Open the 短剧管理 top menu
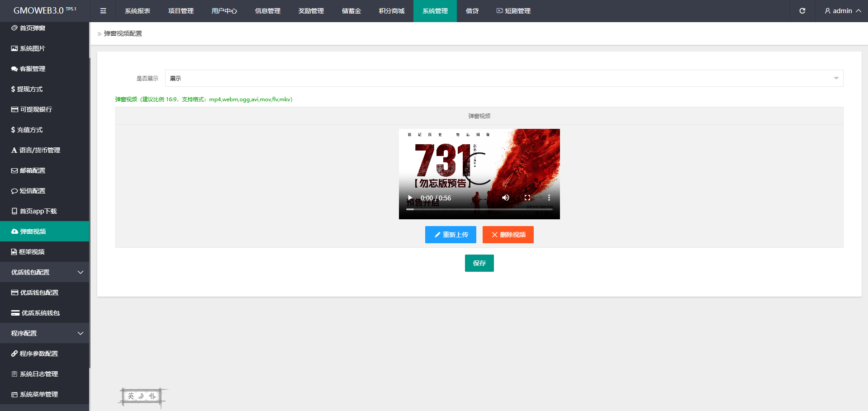Screen dimensions: 868x411 [513, 11]
